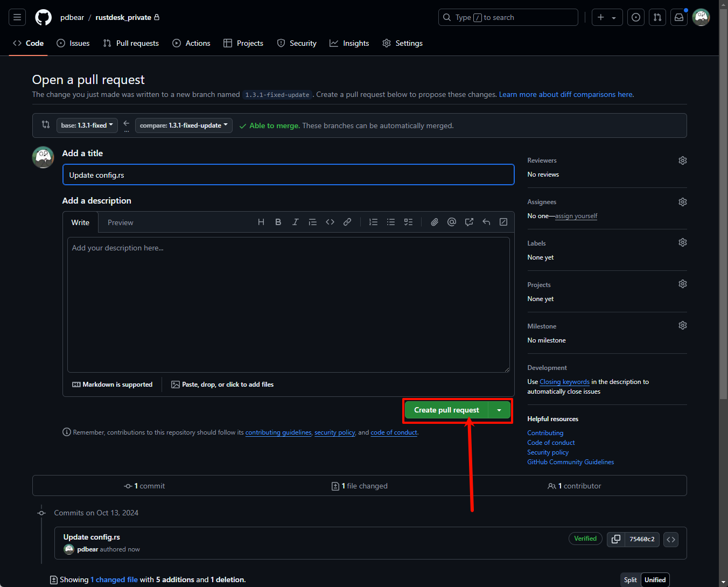Attach files using the paperclip icon
This screenshot has width=728, height=587.
click(x=435, y=222)
